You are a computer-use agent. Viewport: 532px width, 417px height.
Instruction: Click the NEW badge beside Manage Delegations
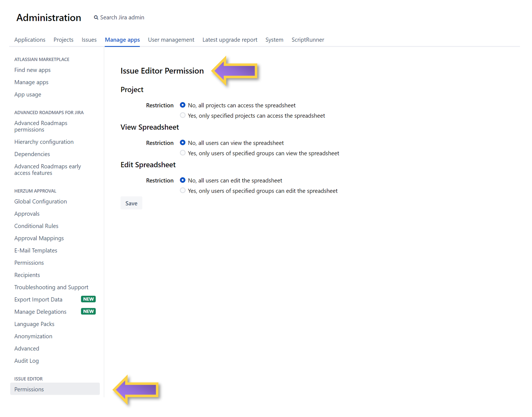88,311
